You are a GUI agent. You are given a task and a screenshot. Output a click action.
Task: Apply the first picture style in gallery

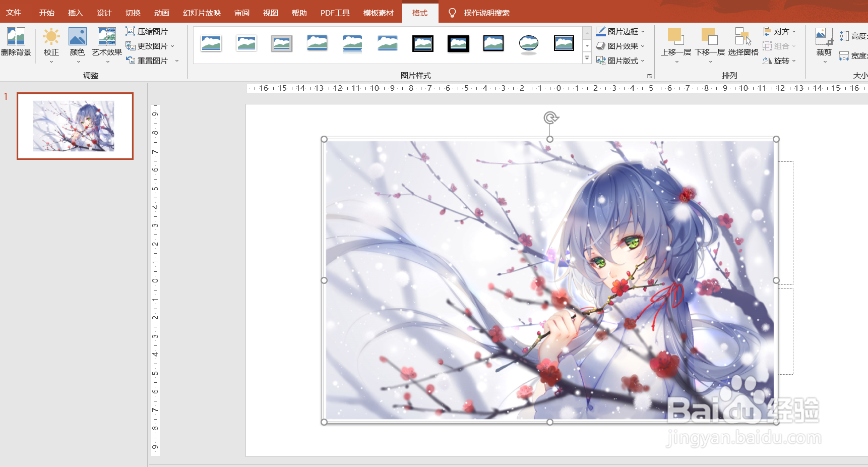coord(211,44)
